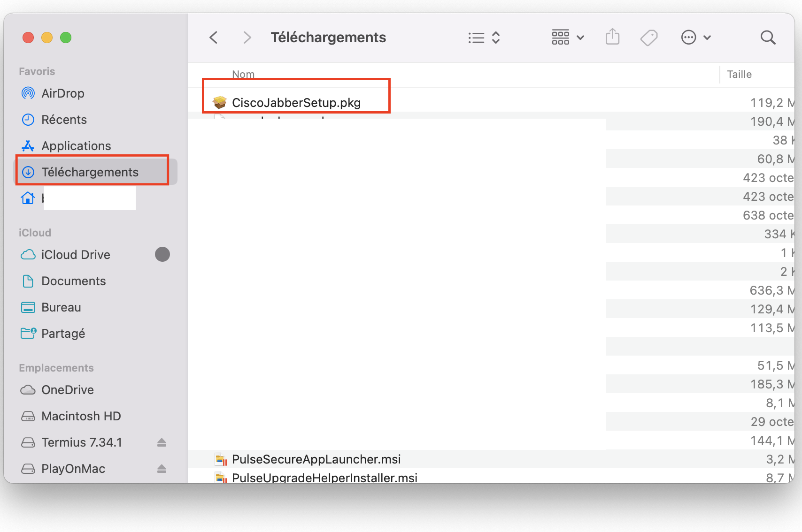Click the back navigation arrow

tap(214, 38)
